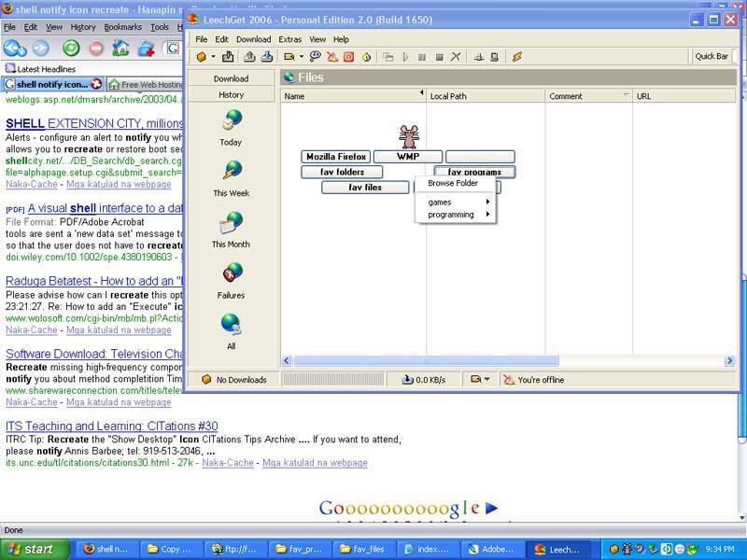Viewport: 747px width, 560px height.
Task: Open ITS Teaching and Learning CITations link
Action: [x=112, y=427]
